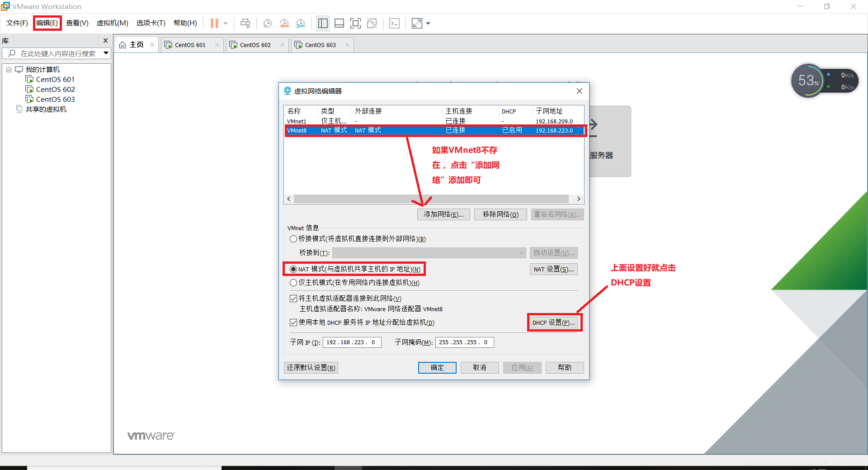Click the NAT 设置(S)... button
The width and height of the screenshot is (868, 470).
[553, 269]
